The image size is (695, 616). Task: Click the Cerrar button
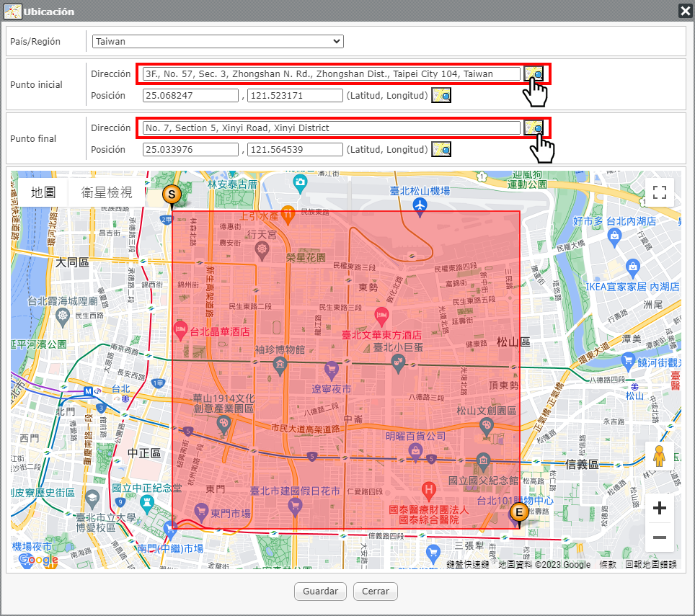point(376,592)
